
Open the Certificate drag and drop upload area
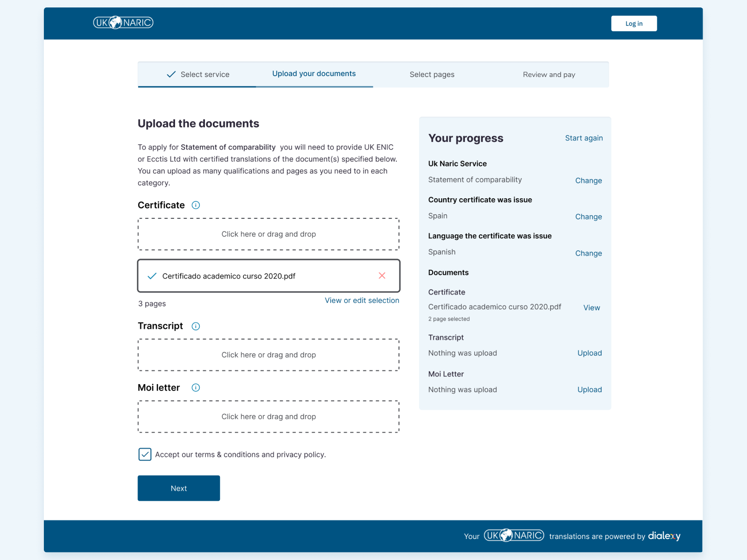pos(268,234)
